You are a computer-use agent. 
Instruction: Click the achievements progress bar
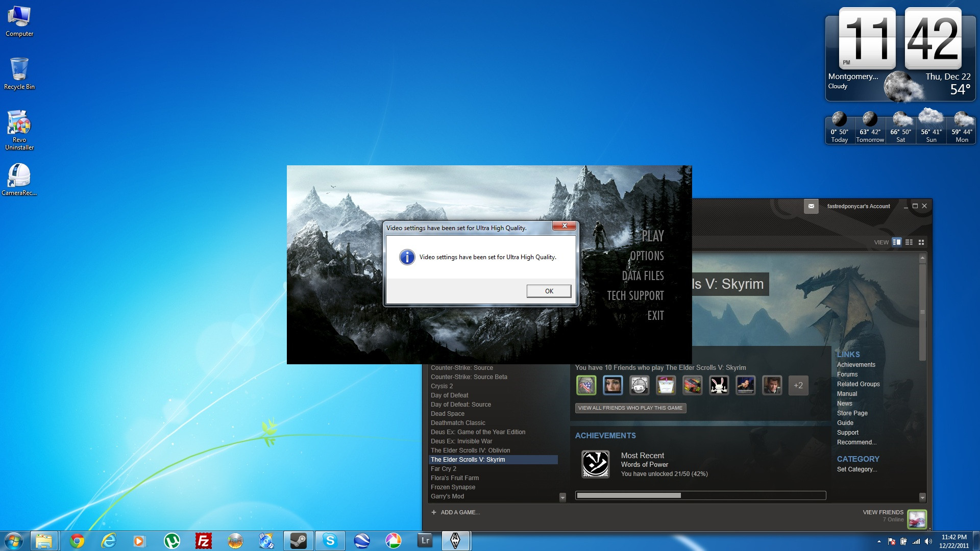point(700,495)
